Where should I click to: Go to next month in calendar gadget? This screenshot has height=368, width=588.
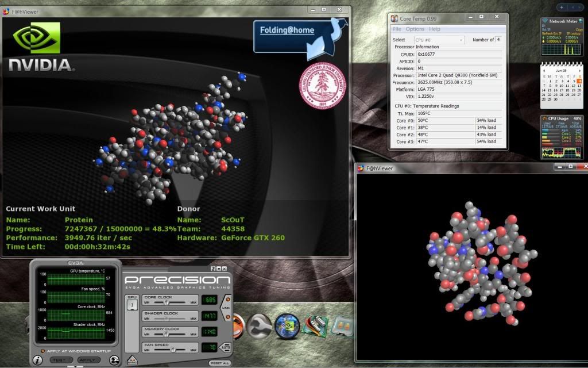[579, 71]
